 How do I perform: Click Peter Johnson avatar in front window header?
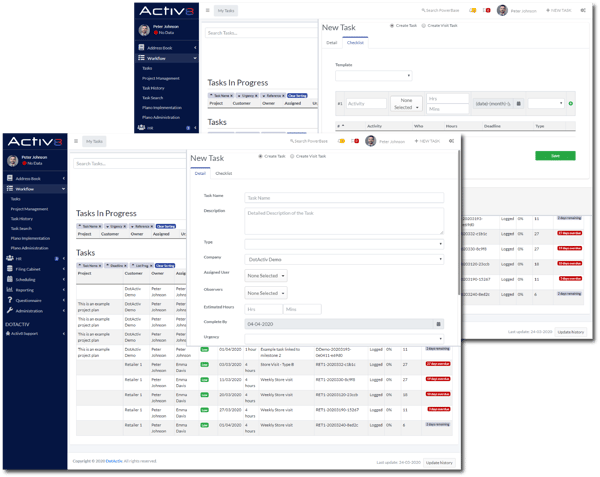[370, 141]
